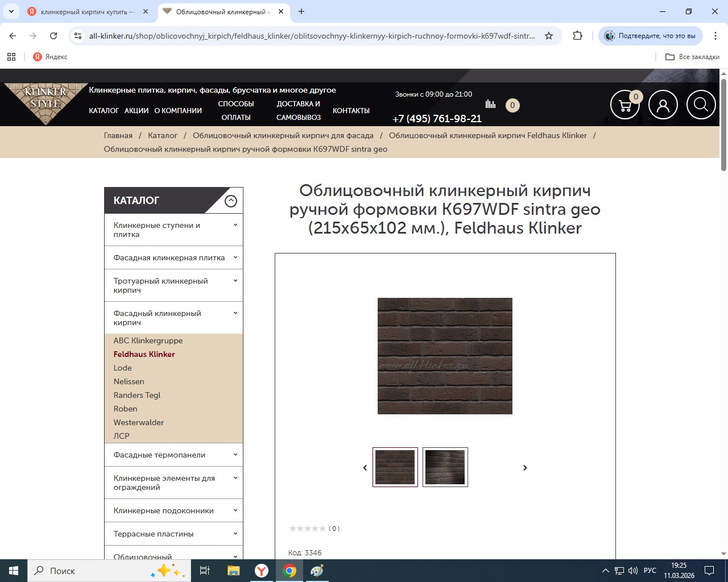Screen dimensions: 728x582
Task: Show next product thumbnail arrow
Action: pyautogui.click(x=525, y=468)
